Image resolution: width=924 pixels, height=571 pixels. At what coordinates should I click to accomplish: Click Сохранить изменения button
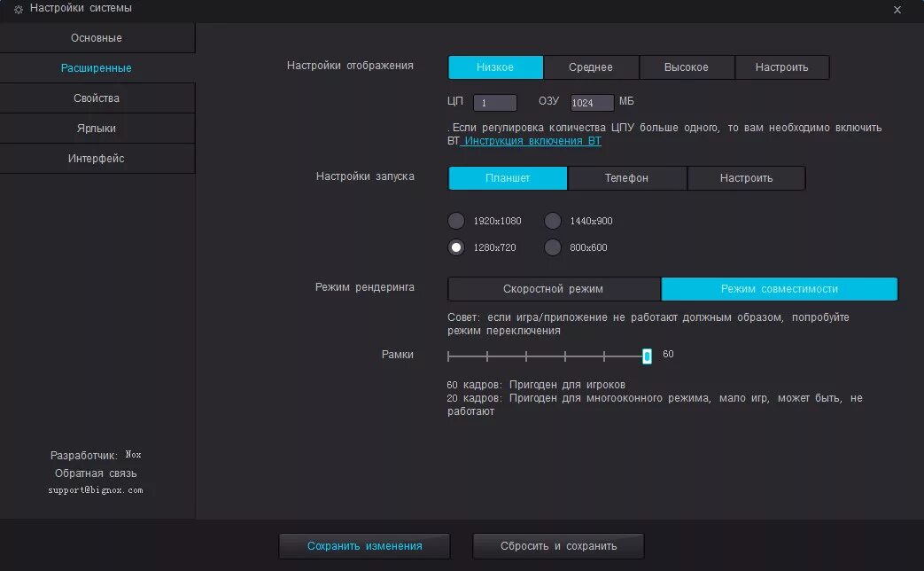click(364, 546)
